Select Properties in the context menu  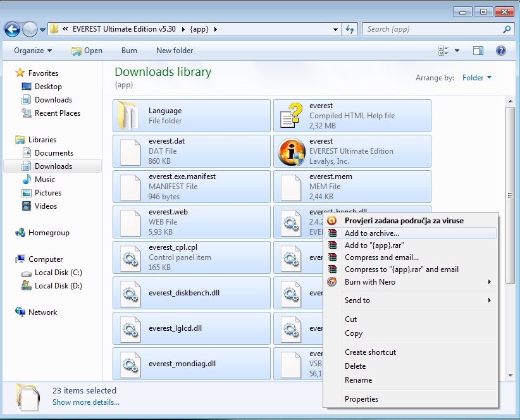[x=361, y=399]
